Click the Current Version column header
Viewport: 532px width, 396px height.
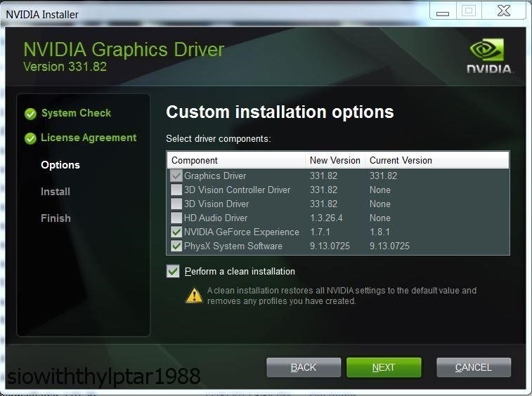click(401, 160)
